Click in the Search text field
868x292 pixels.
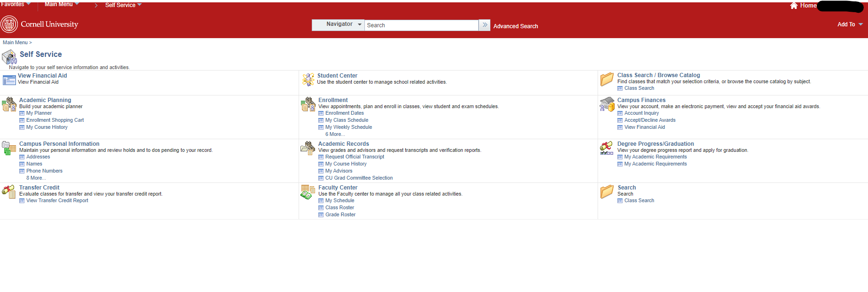[x=421, y=25]
